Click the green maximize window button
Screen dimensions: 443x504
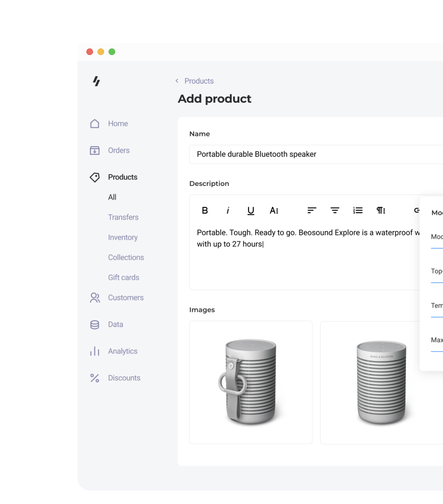click(112, 52)
